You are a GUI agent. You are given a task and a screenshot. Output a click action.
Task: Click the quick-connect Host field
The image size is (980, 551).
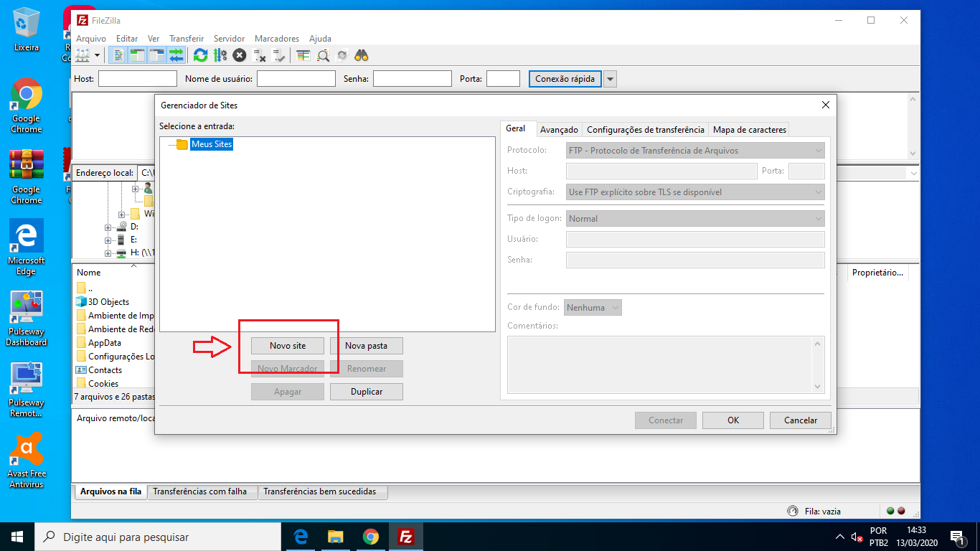138,79
